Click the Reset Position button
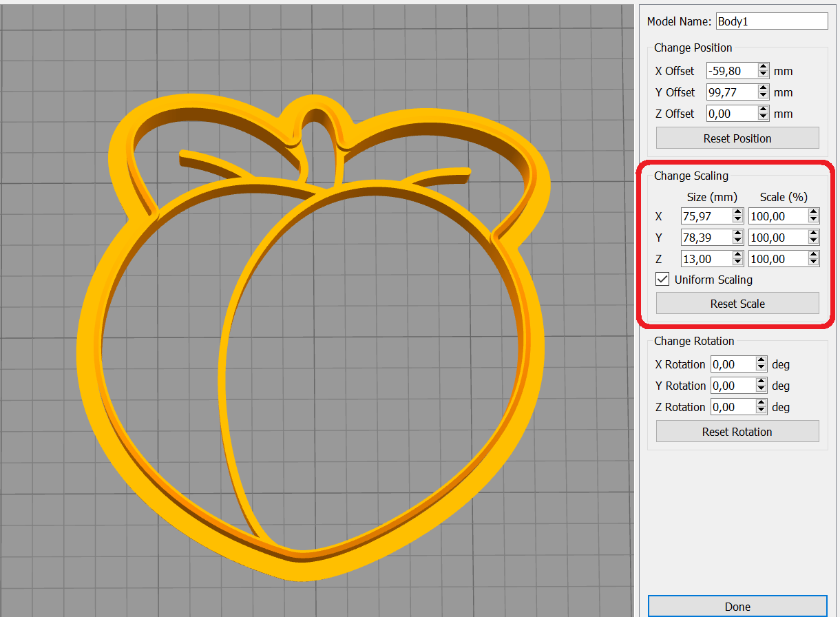The image size is (840, 617). point(737,138)
